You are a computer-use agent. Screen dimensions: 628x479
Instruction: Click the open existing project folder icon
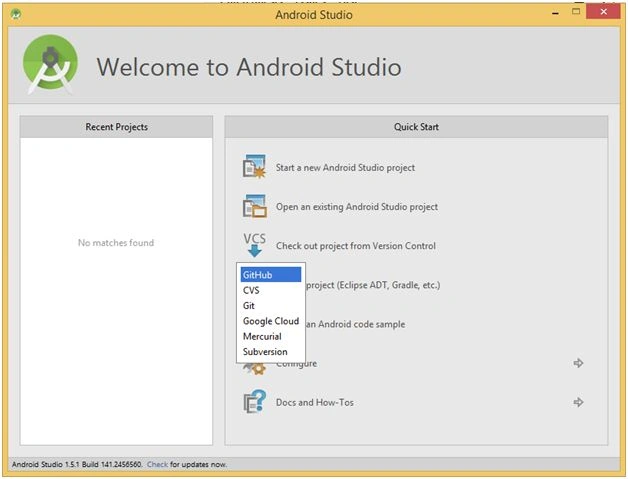coord(254,206)
